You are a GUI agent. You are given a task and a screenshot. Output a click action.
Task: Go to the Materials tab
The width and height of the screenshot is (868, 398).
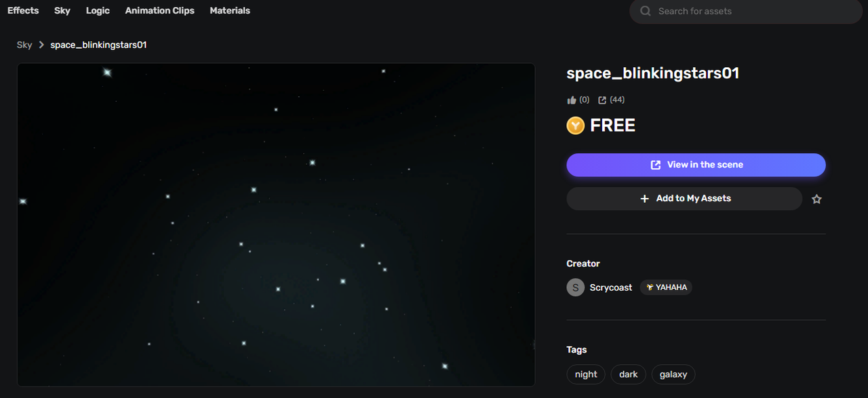[230, 11]
